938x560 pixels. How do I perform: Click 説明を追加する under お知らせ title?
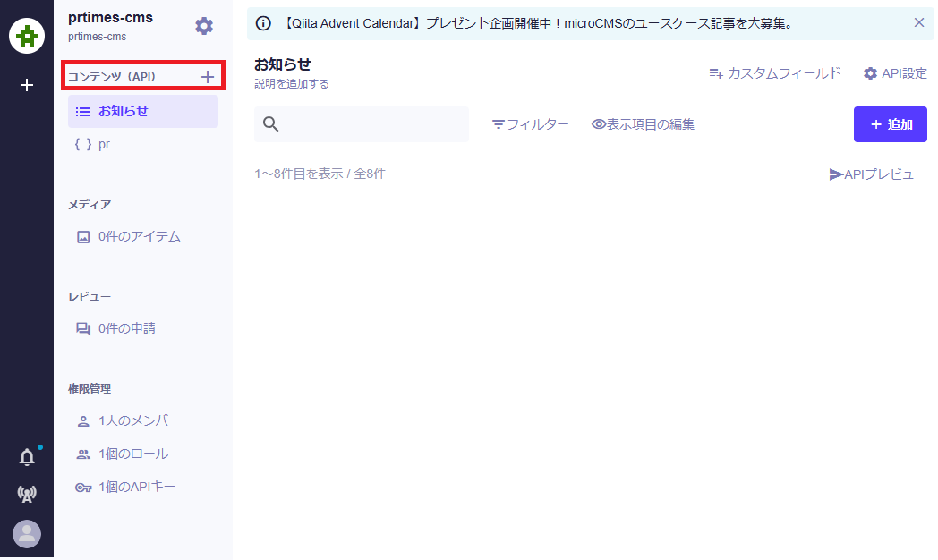291,84
